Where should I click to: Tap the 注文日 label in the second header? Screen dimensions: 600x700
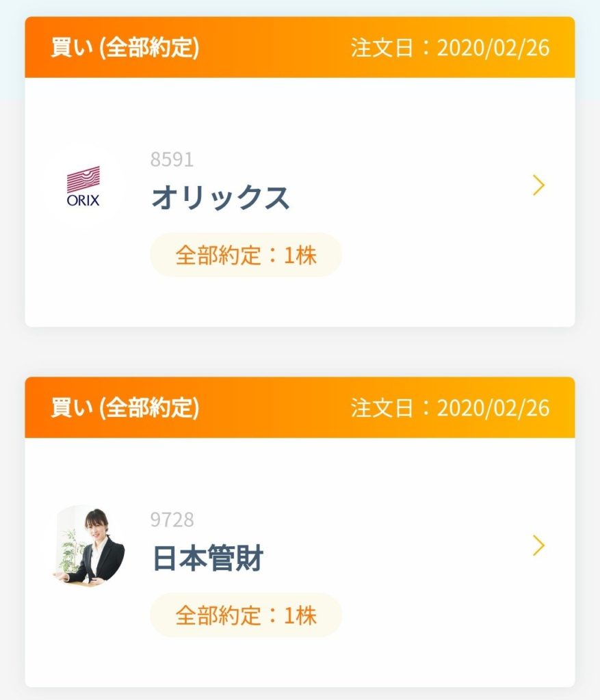click(382, 407)
